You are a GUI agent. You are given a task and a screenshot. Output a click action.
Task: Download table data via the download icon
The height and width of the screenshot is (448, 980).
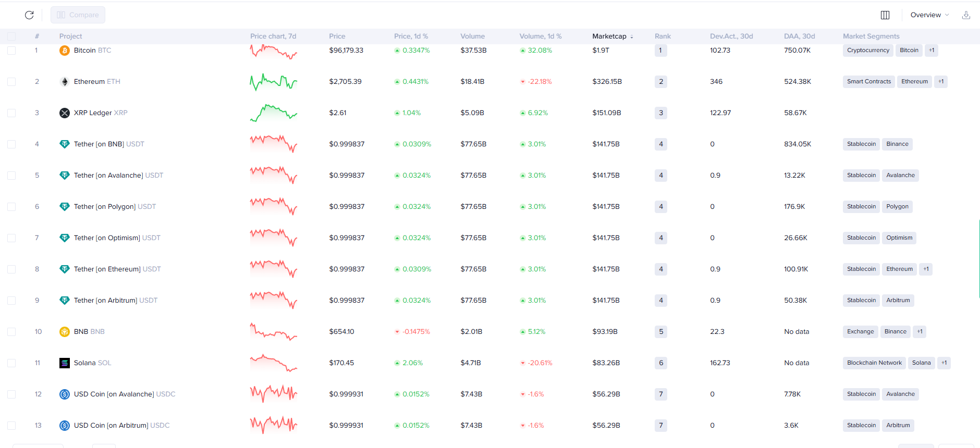(966, 15)
